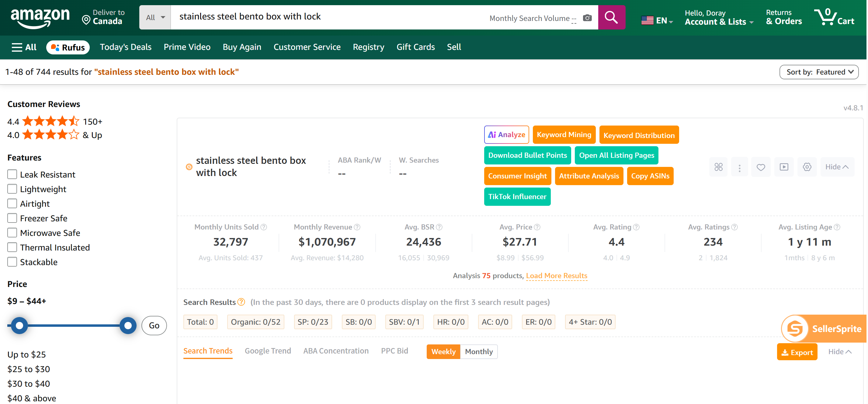Click the Monthly Units Sold help icon
868x404 pixels.
pyautogui.click(x=264, y=227)
